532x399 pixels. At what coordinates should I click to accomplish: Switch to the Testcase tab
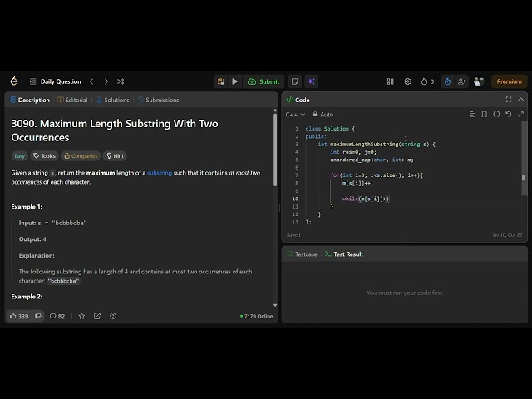[303, 254]
